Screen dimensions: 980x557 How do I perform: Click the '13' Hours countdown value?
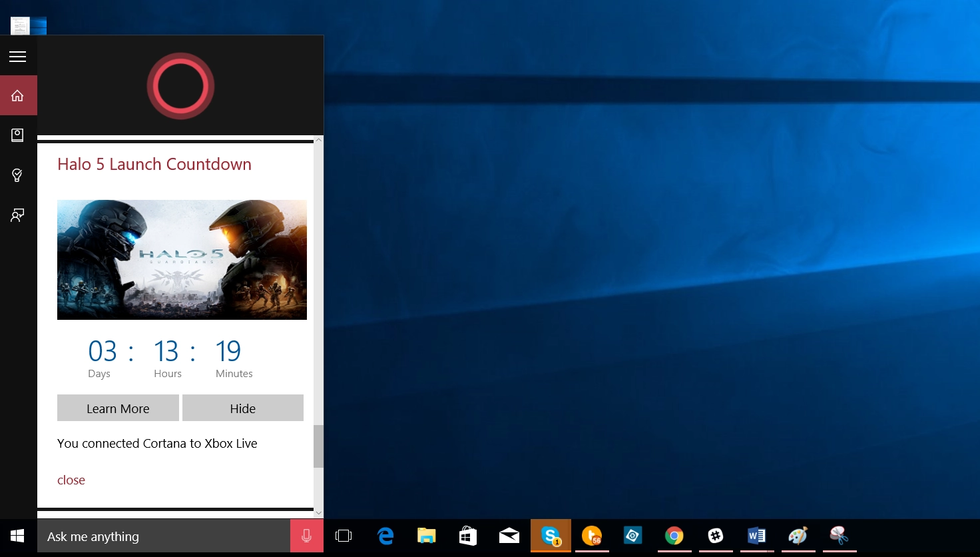166,351
